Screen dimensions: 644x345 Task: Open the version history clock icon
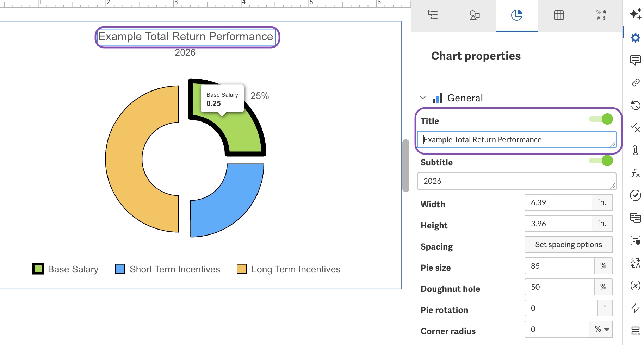(636, 105)
